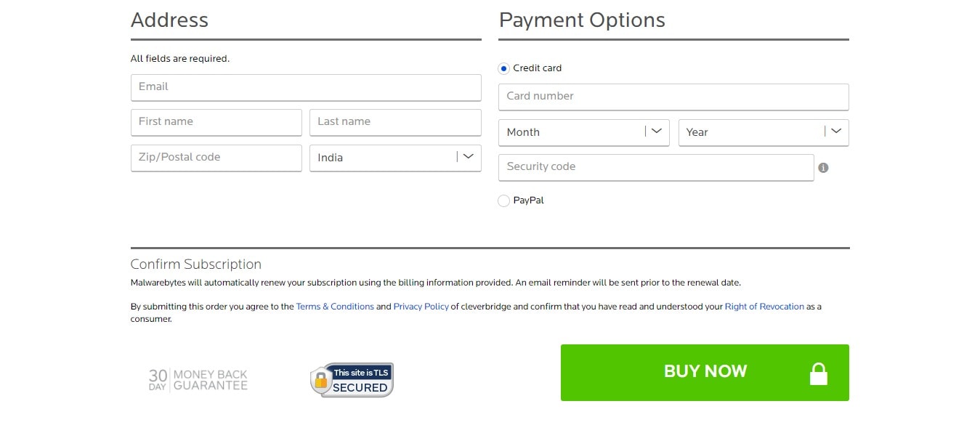Click the BUY NOW button

tap(705, 373)
